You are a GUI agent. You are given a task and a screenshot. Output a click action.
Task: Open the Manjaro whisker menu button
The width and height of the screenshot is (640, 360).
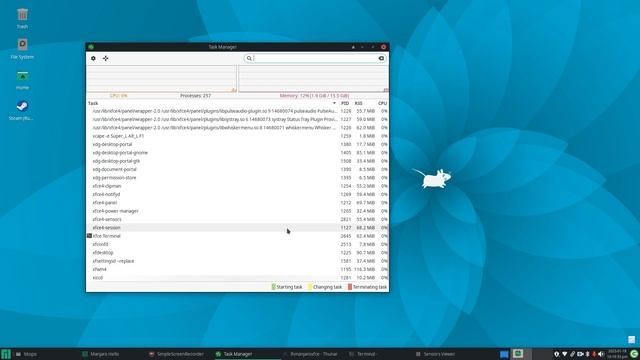tap(6, 354)
